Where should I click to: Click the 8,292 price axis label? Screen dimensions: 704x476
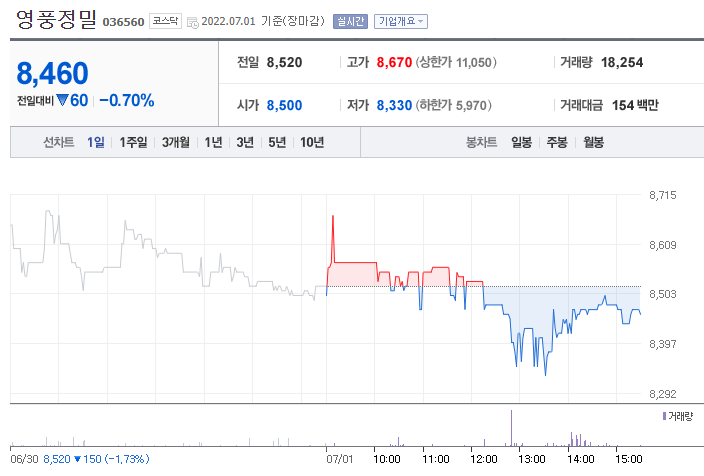click(662, 394)
